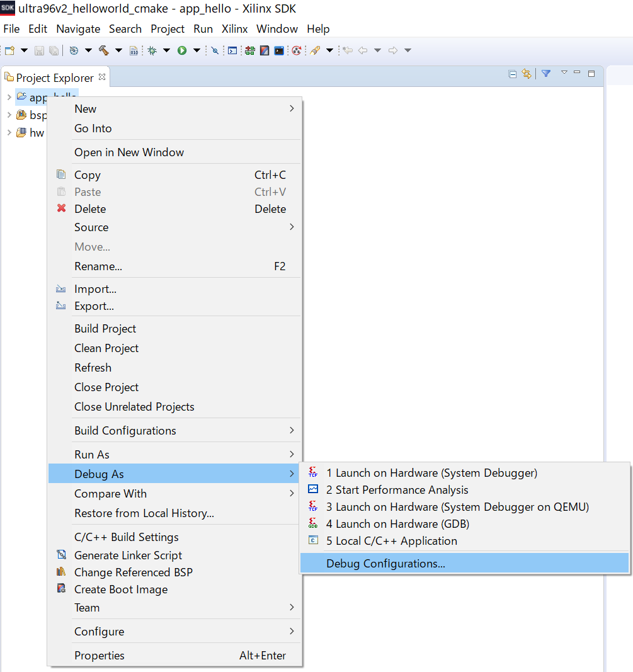
Task: Click the Back navigation arrow
Action: pyautogui.click(x=363, y=50)
